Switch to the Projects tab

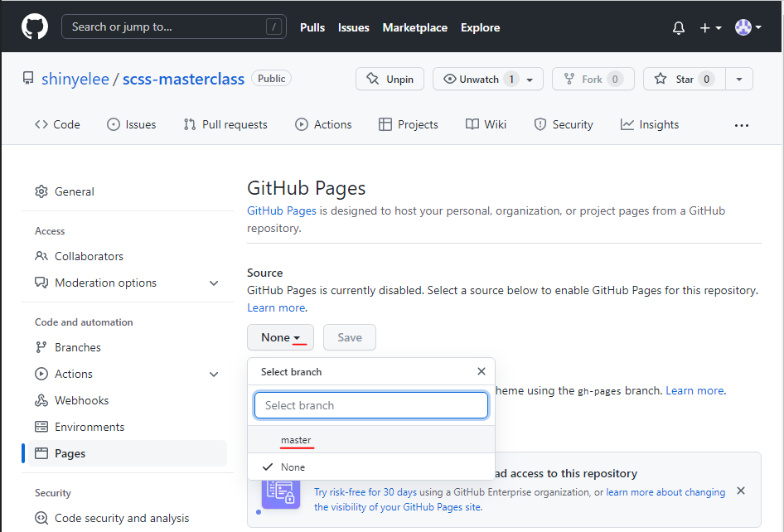pyautogui.click(x=409, y=124)
